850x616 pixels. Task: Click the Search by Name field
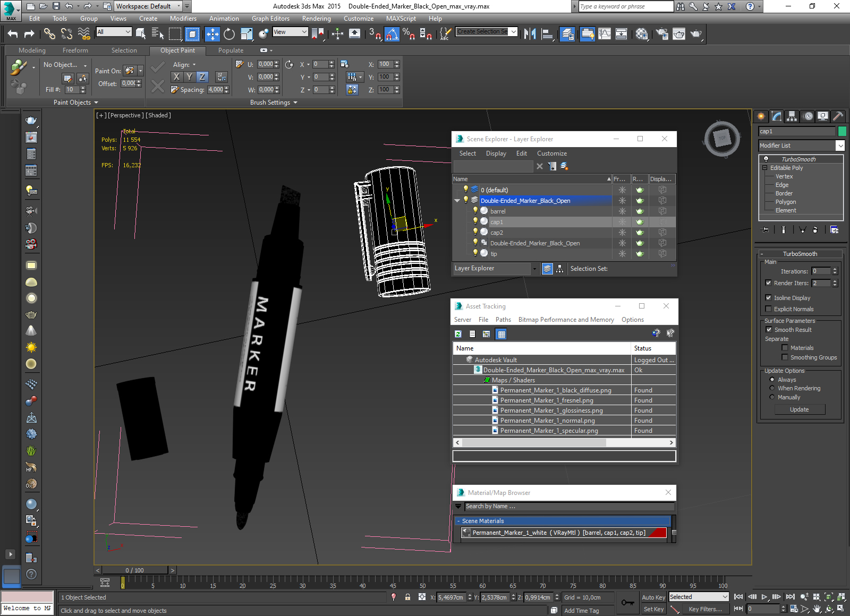(x=569, y=507)
